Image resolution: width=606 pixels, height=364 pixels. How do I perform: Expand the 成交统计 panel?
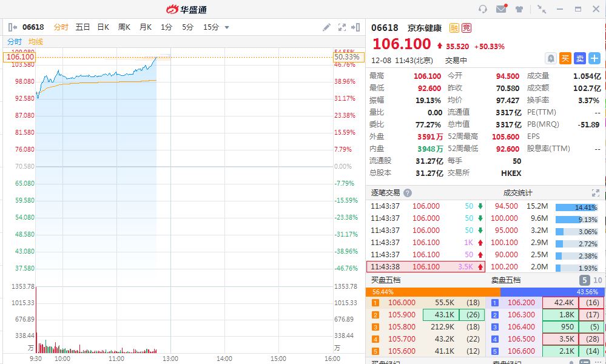(x=595, y=193)
